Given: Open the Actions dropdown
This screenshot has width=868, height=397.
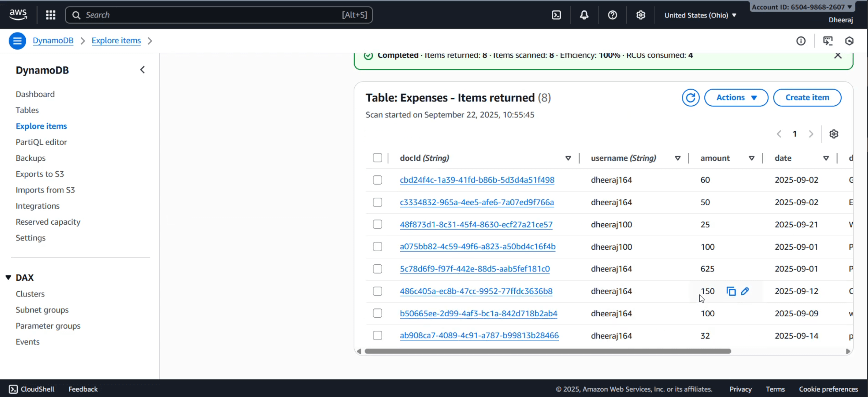Looking at the screenshot, I should pos(736,98).
